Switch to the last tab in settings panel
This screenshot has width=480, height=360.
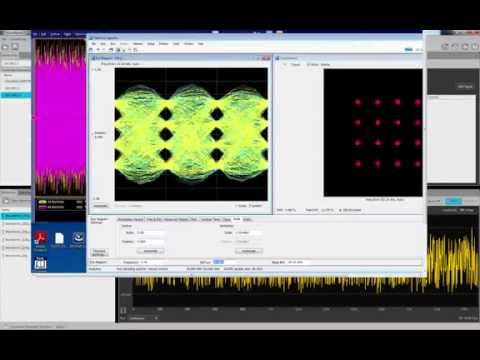tap(247, 219)
